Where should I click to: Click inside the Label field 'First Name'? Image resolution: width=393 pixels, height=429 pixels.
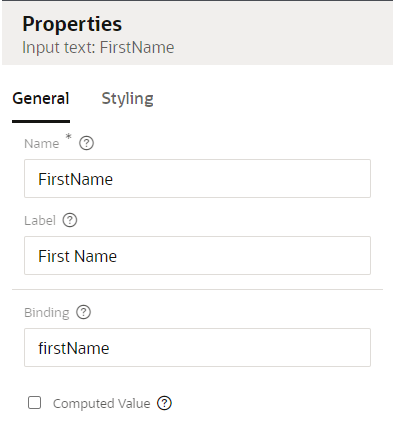click(x=197, y=256)
